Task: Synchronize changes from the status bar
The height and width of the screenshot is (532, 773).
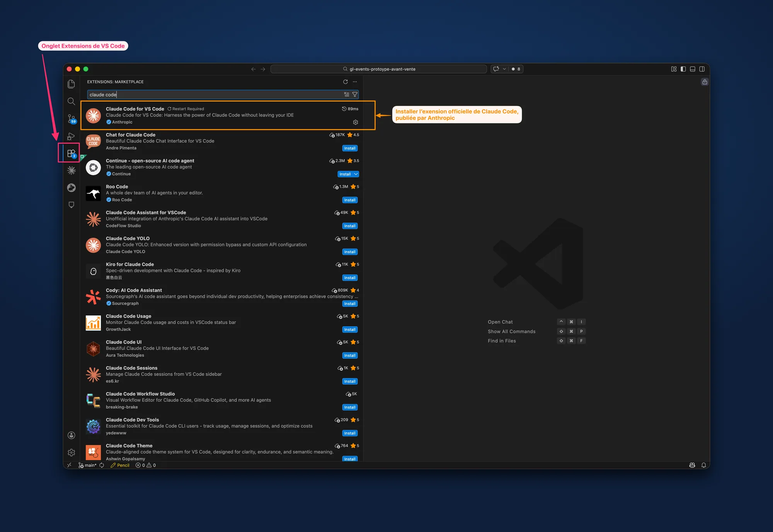Action: 102,465
